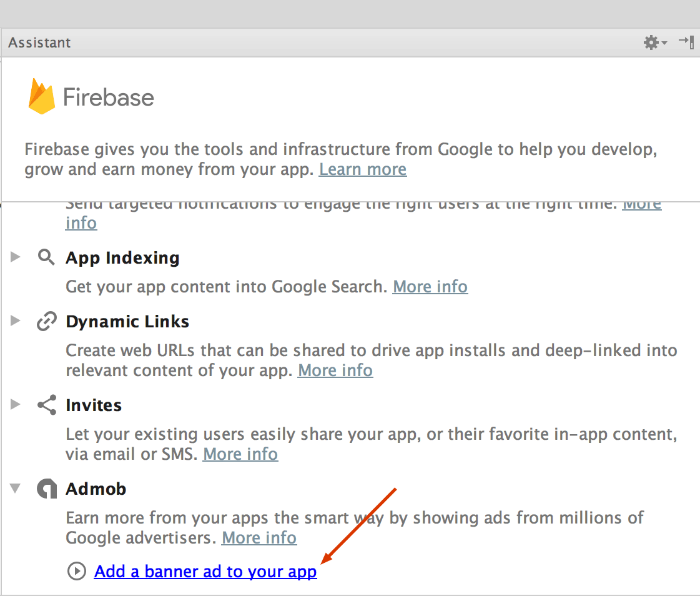Click the App Indexing magnifier icon
The height and width of the screenshot is (596, 700).
coord(46,257)
